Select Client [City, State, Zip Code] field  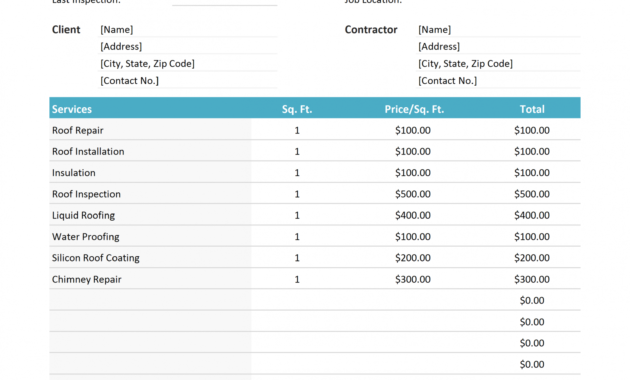(x=188, y=63)
